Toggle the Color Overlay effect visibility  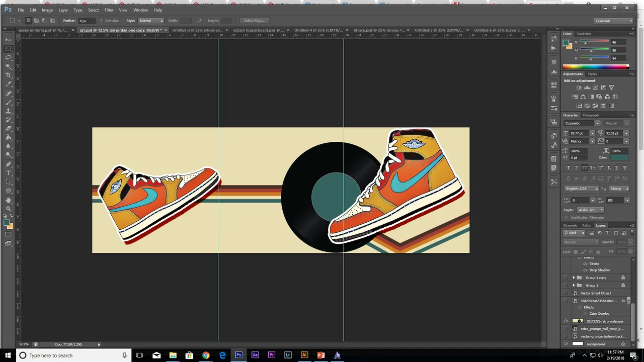(x=585, y=314)
